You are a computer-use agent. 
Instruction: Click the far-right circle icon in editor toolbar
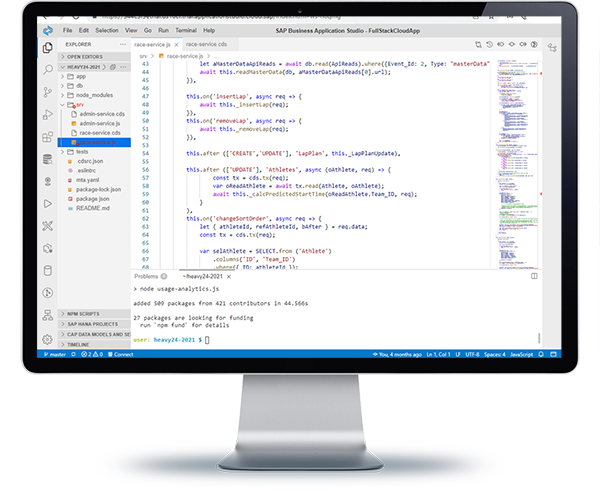[534, 45]
